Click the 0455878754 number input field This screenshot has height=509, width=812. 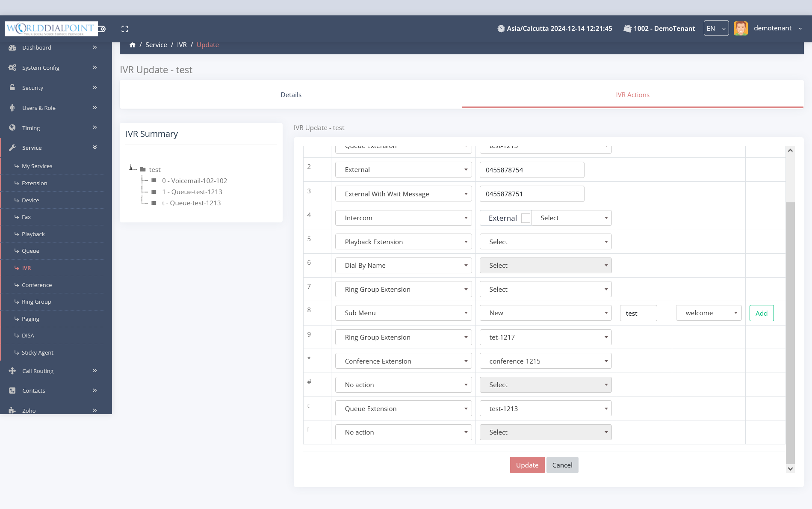click(x=531, y=170)
